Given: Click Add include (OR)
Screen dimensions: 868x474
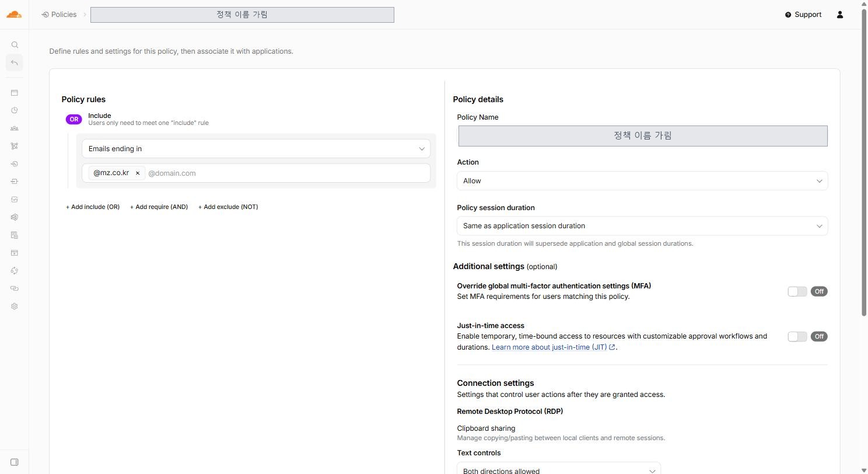Looking at the screenshot, I should coord(93,207).
